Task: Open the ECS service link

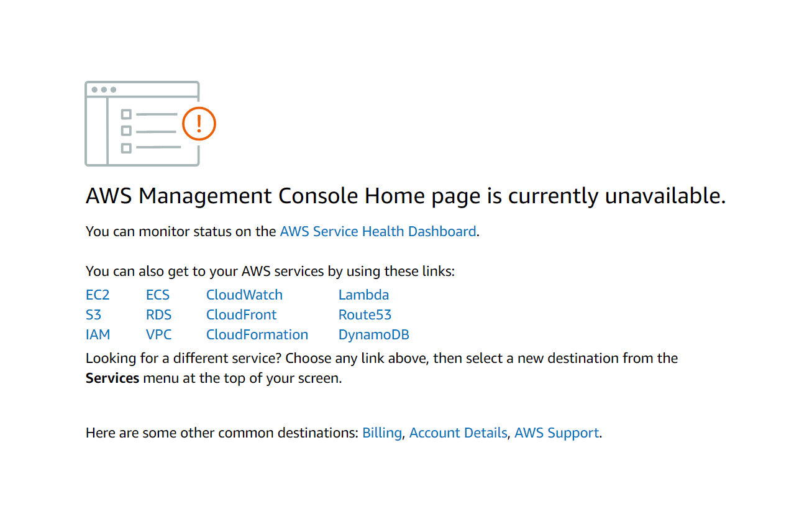Action: [158, 295]
